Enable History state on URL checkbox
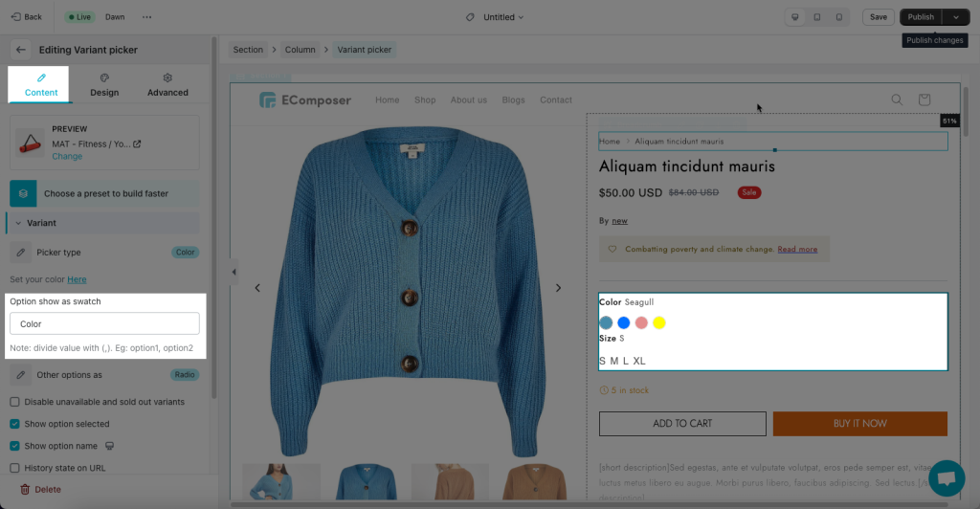Viewport: 980px width, 509px height. click(x=14, y=468)
